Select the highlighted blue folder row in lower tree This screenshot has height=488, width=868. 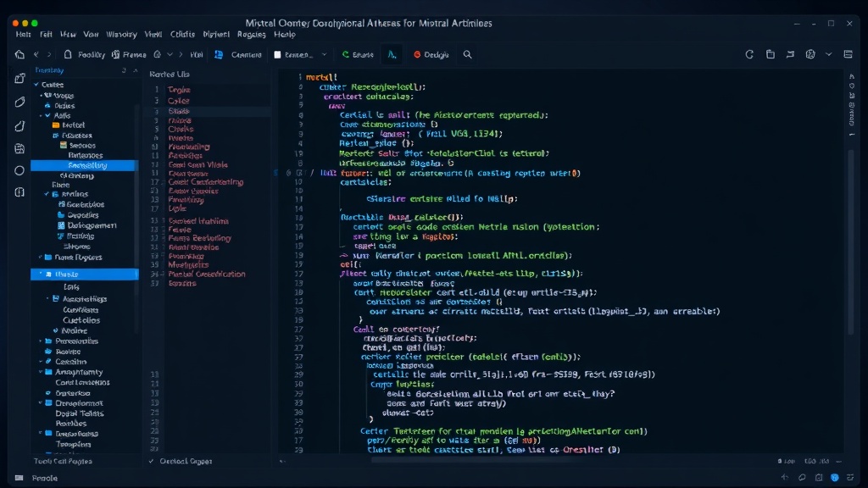pyautogui.click(x=84, y=274)
